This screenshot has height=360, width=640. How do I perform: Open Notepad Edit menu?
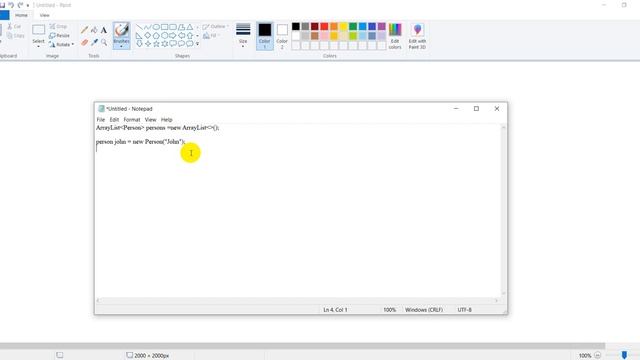(x=114, y=120)
